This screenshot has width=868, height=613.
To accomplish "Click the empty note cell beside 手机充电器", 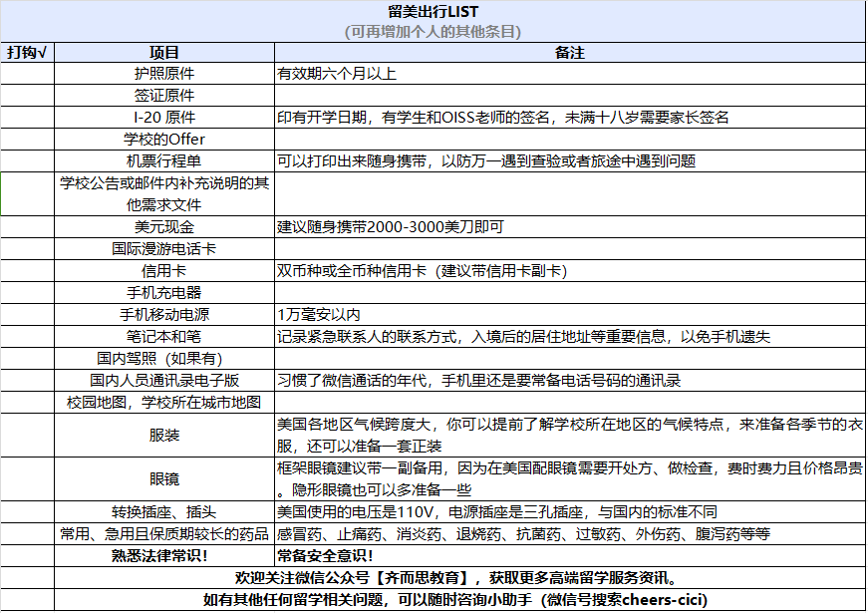I will click(x=570, y=292).
